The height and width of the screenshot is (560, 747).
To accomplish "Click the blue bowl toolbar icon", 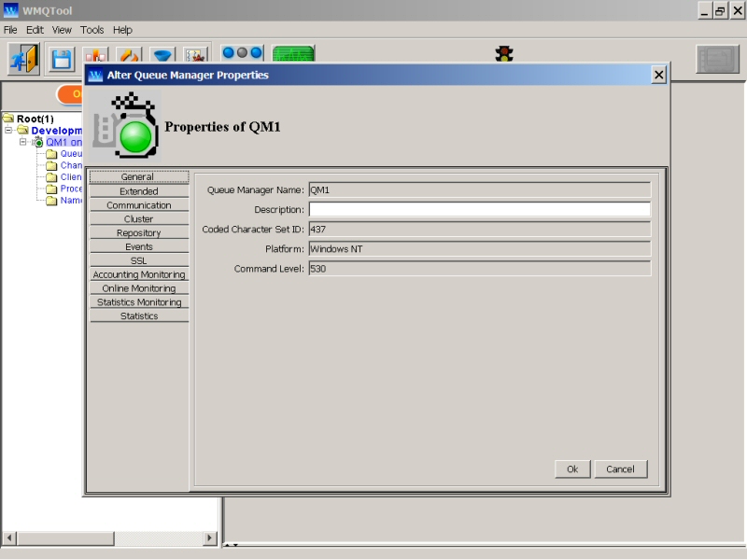I will (x=162, y=54).
